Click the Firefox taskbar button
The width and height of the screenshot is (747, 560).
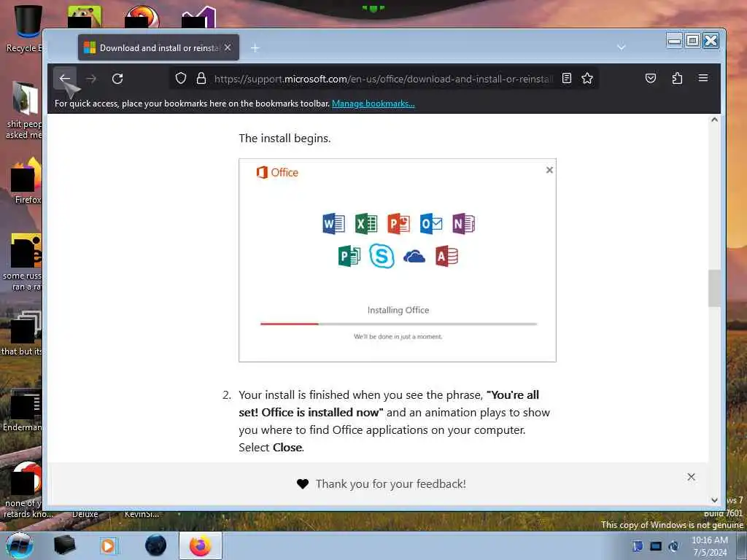pyautogui.click(x=200, y=545)
